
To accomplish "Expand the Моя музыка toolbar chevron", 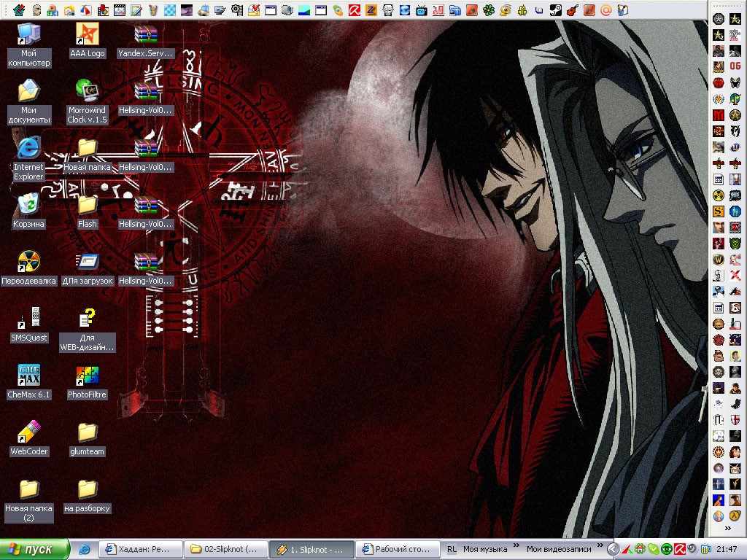I will 516,545.
